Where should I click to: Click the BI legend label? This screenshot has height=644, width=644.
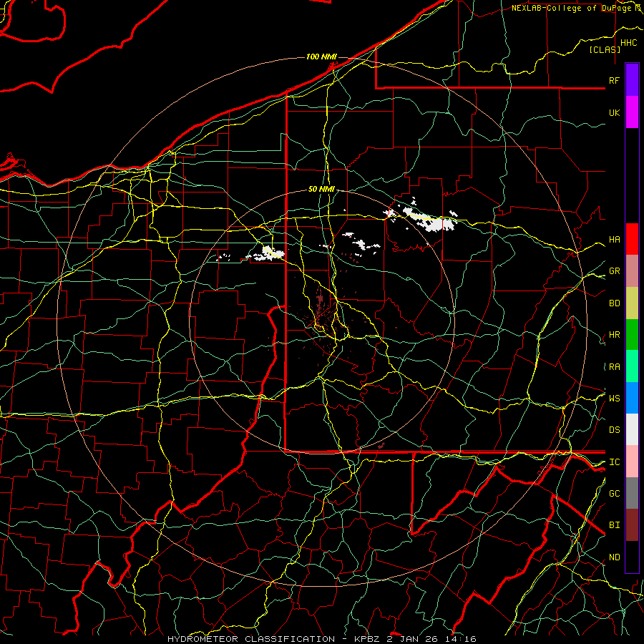(614, 525)
